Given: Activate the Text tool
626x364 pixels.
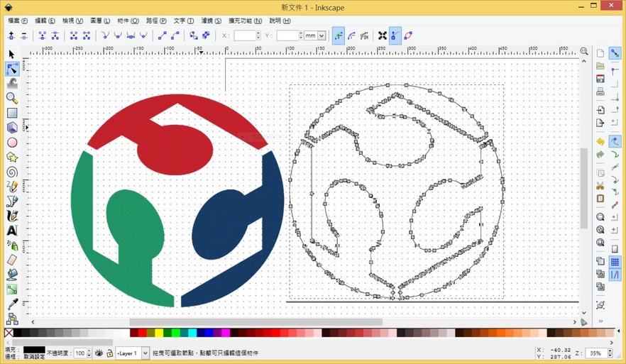Looking at the screenshot, I should pyautogui.click(x=12, y=231).
